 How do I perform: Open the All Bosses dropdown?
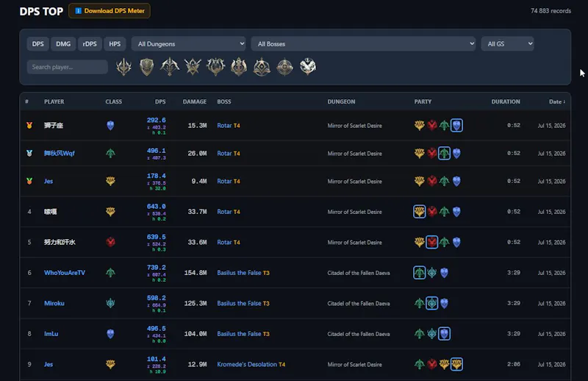(363, 44)
